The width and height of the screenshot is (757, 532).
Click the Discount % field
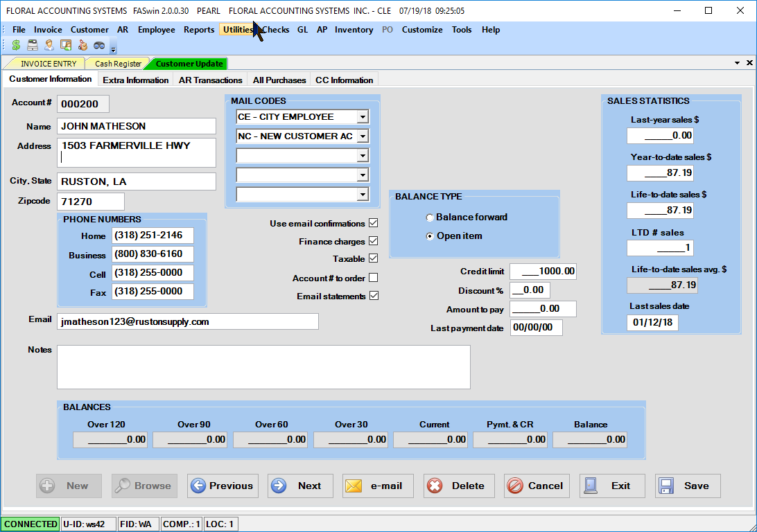pyautogui.click(x=530, y=290)
